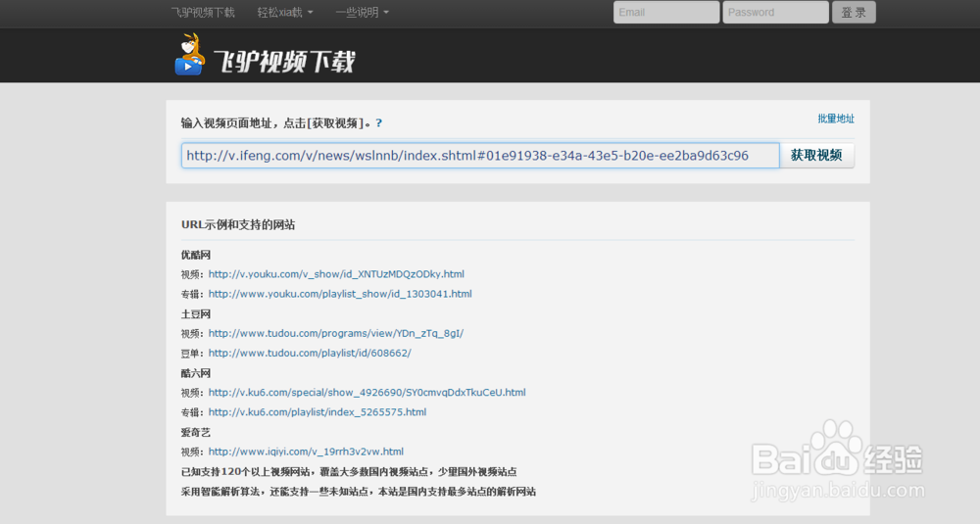Select the URL示例和支持的网站 heading

click(x=238, y=225)
